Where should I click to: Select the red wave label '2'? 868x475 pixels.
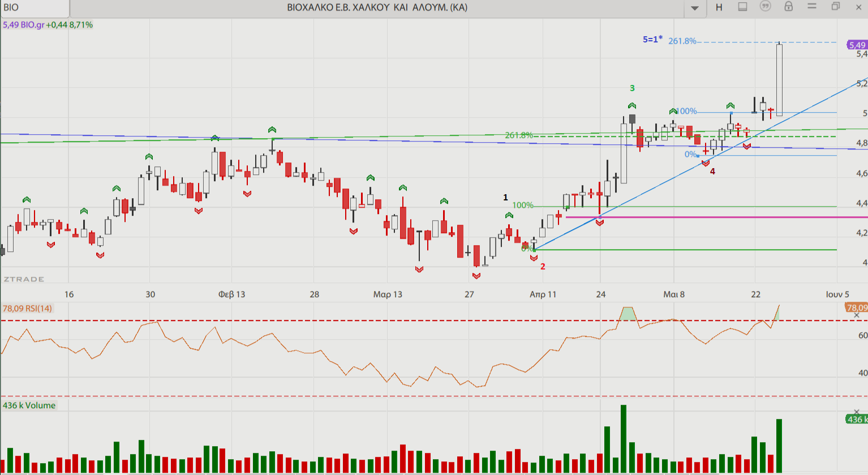[543, 267]
